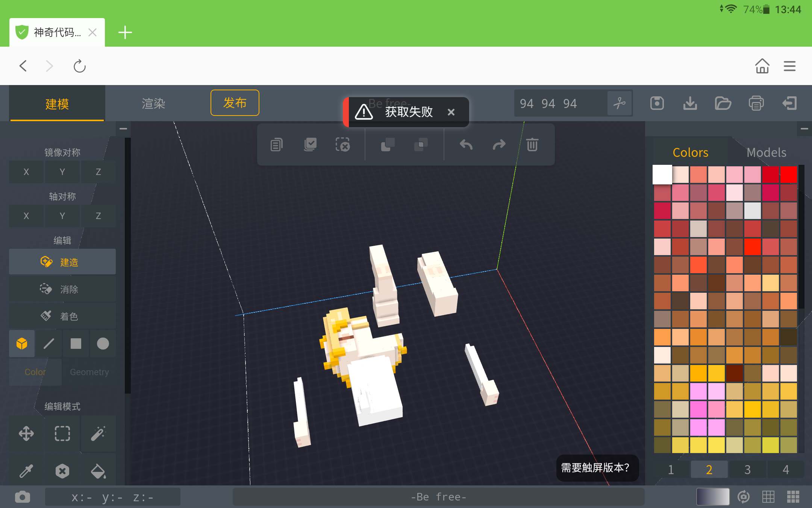Select the 消除 erase tool
This screenshot has height=508, width=812.
click(62, 289)
